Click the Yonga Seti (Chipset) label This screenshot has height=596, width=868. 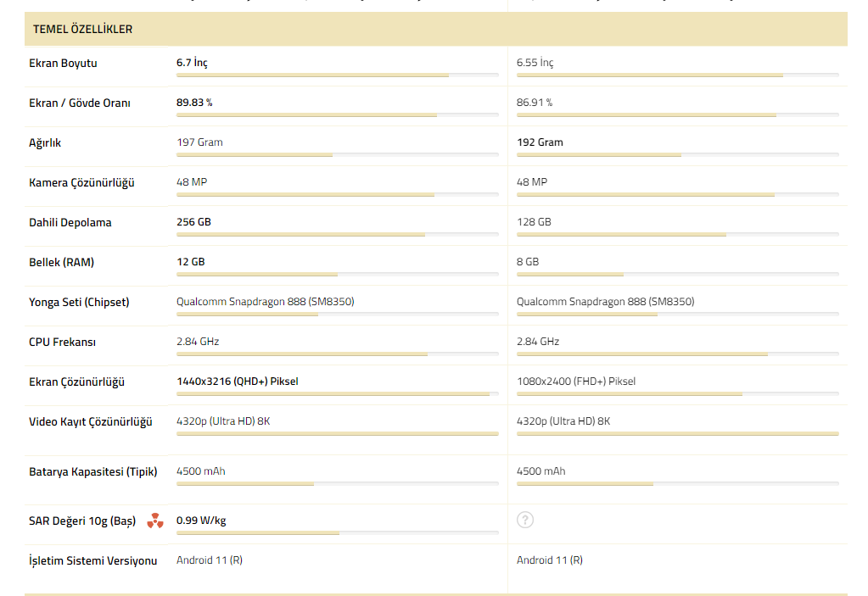[79, 302]
